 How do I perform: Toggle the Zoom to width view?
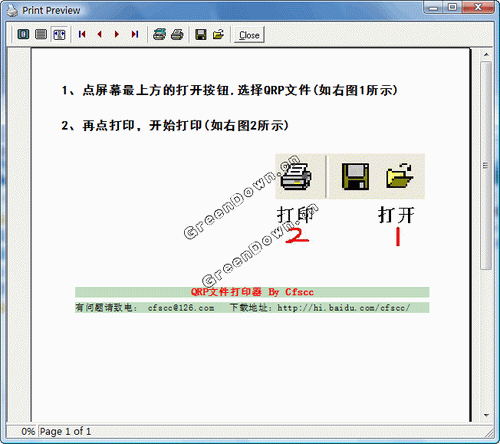point(59,34)
